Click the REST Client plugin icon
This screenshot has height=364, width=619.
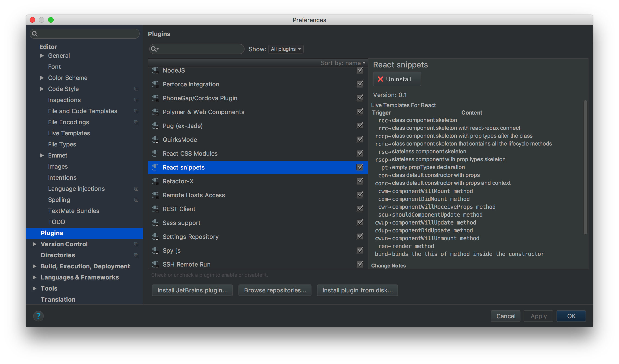tap(155, 208)
